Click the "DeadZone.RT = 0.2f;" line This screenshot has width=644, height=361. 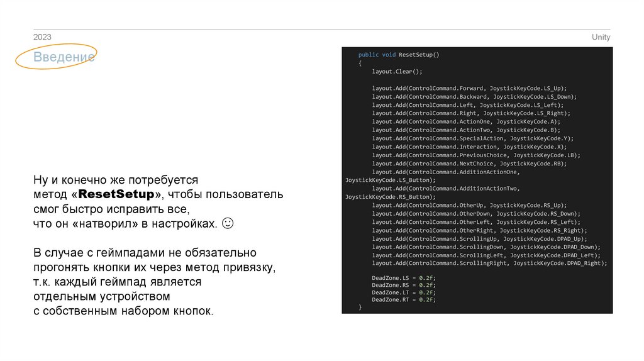tap(403, 300)
